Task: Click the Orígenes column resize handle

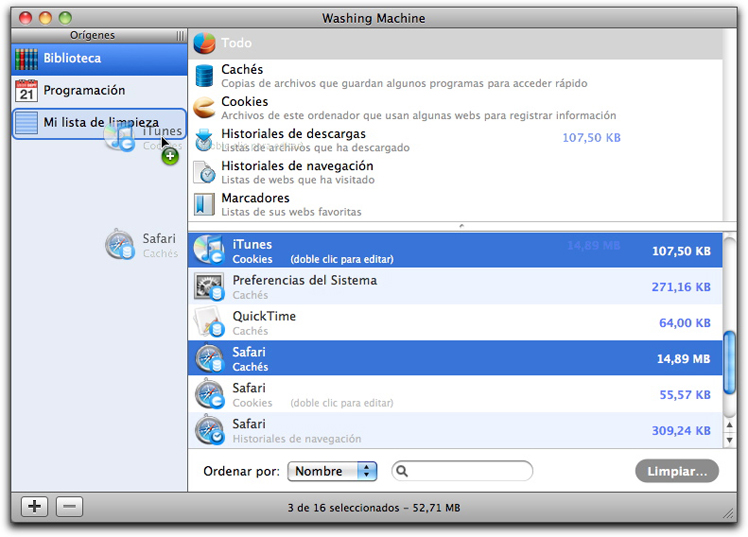Action: (x=180, y=36)
